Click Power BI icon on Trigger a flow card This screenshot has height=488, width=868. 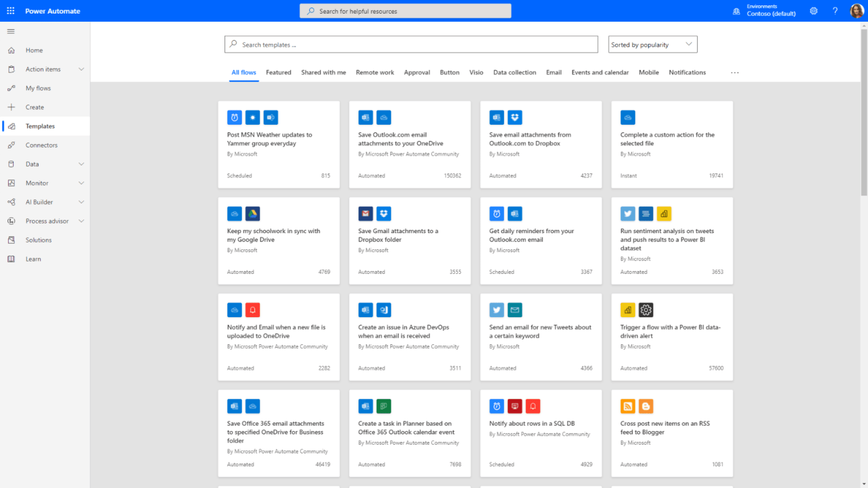[628, 310]
